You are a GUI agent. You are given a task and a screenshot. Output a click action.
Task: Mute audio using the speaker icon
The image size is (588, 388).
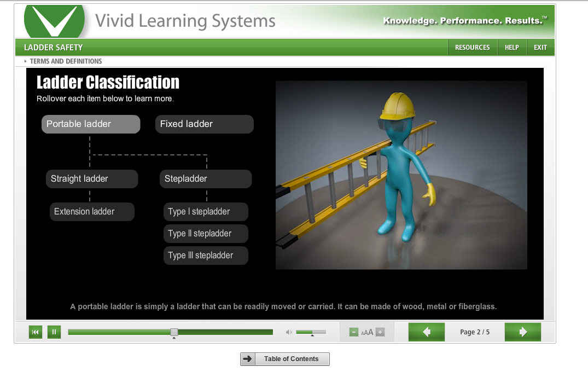(289, 332)
